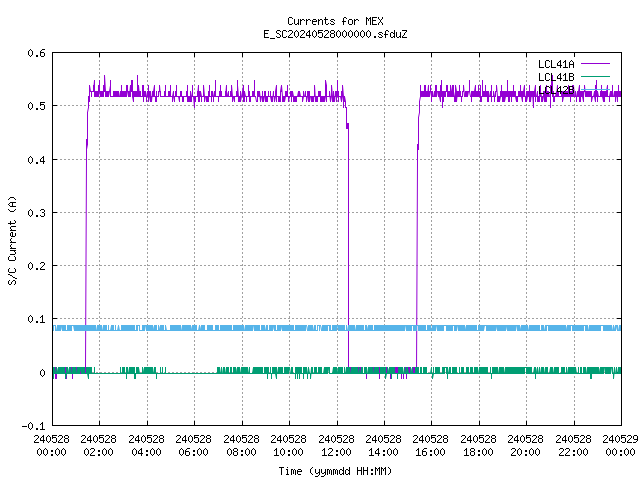Click the x-axis tick 240528 08:00
Viewport: 640px width, 480px height.
[241, 445]
